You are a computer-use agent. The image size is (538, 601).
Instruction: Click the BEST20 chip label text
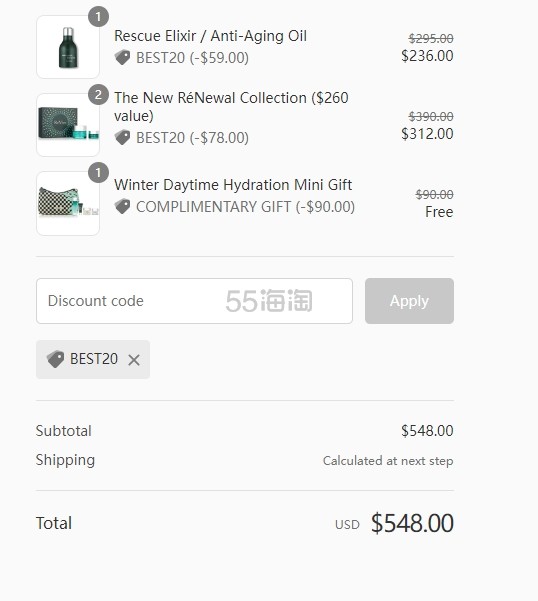coord(94,359)
